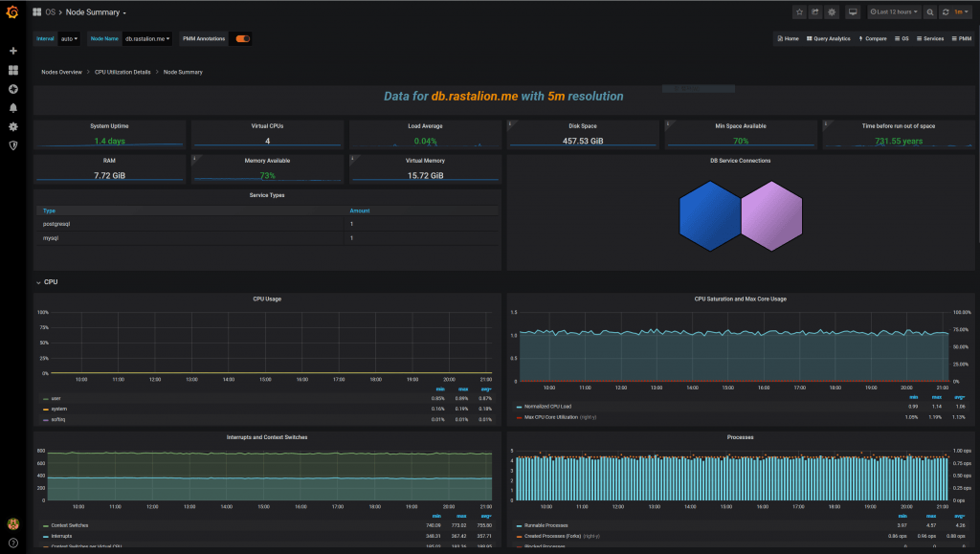980x554 pixels.
Task: Click the share dashboard icon
Action: [815, 12]
